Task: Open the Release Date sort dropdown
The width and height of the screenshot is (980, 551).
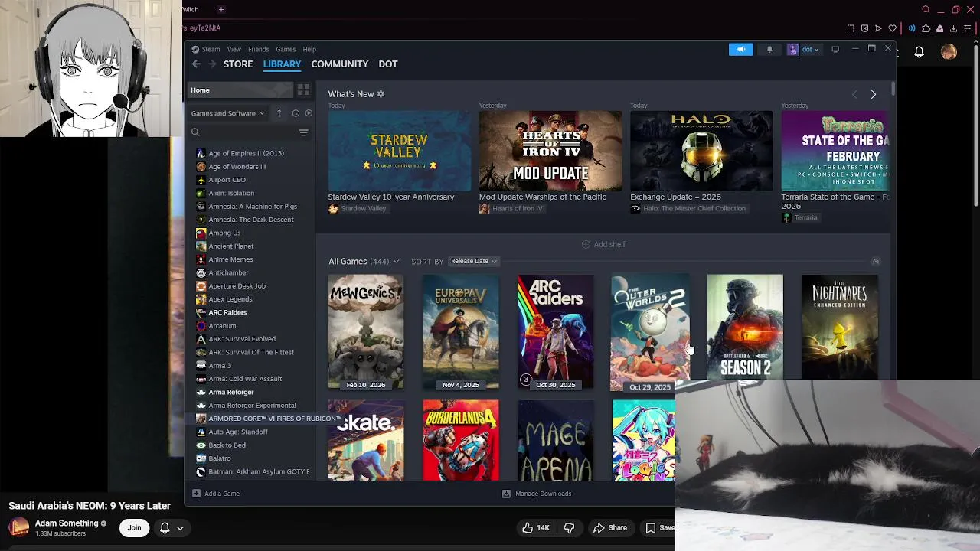Action: pyautogui.click(x=473, y=262)
